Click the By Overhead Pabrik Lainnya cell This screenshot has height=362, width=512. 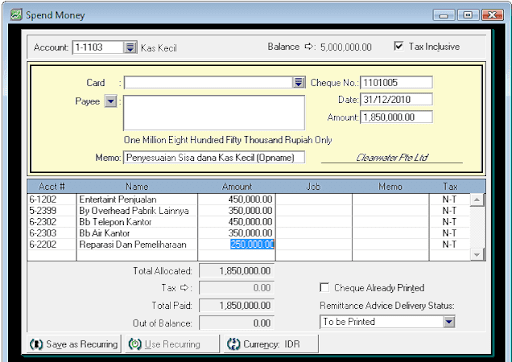coord(137,211)
